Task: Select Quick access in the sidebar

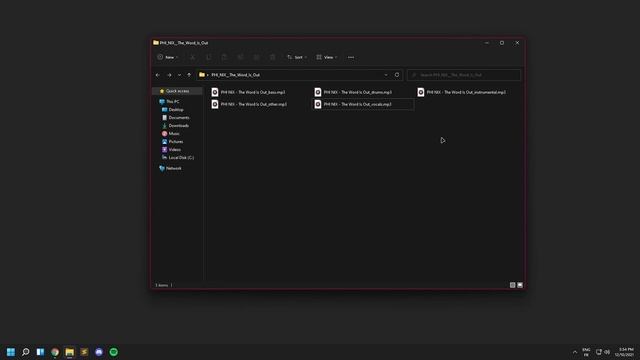Action: (x=177, y=91)
